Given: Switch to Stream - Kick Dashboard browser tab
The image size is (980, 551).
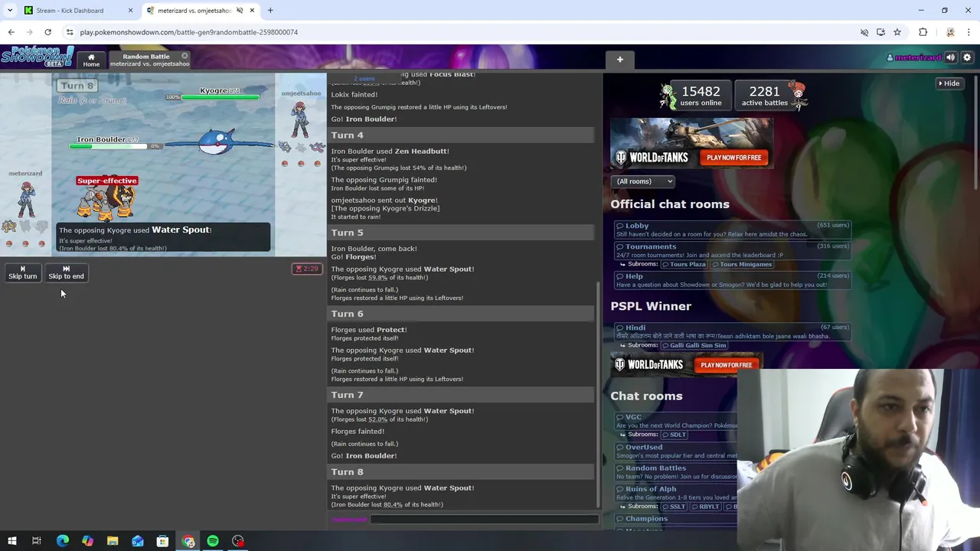Looking at the screenshot, I should point(75,11).
